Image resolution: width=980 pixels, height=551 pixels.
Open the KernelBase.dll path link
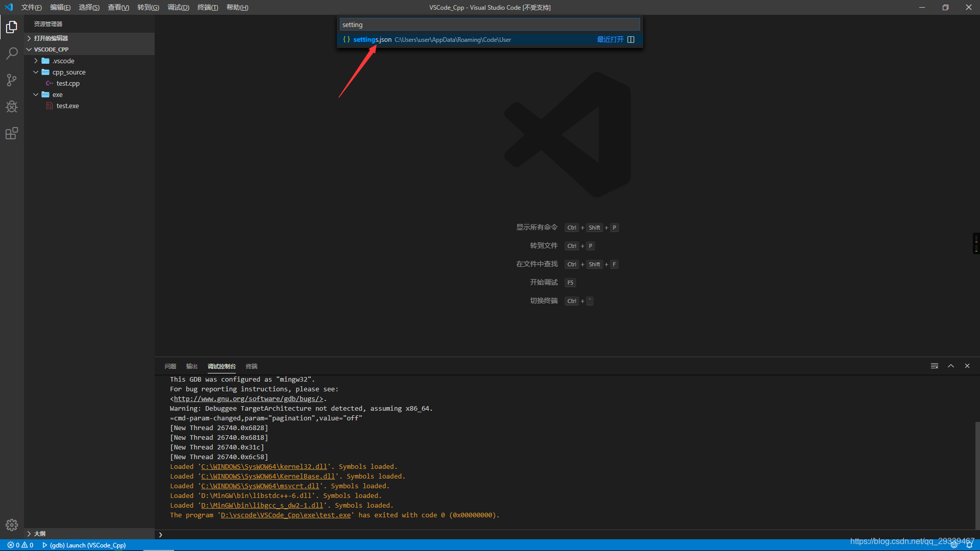(x=268, y=477)
